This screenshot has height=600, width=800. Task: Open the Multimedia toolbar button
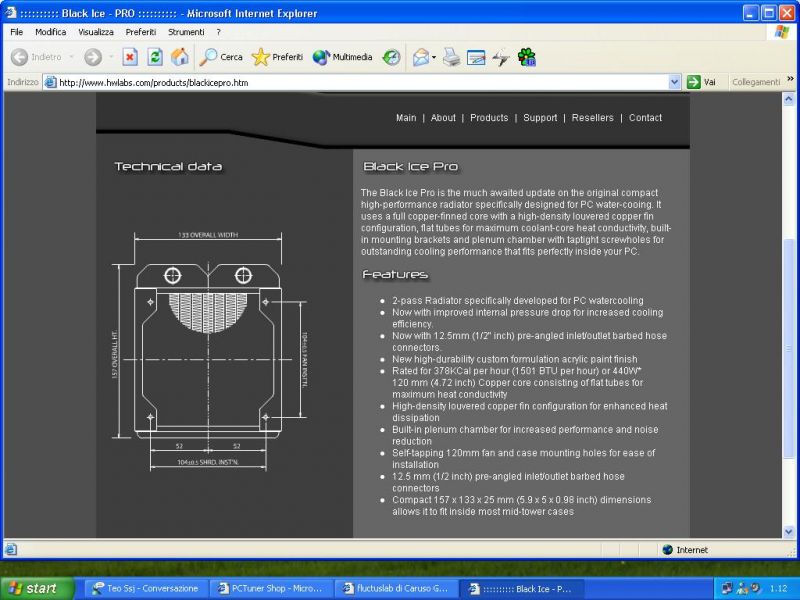tap(342, 57)
